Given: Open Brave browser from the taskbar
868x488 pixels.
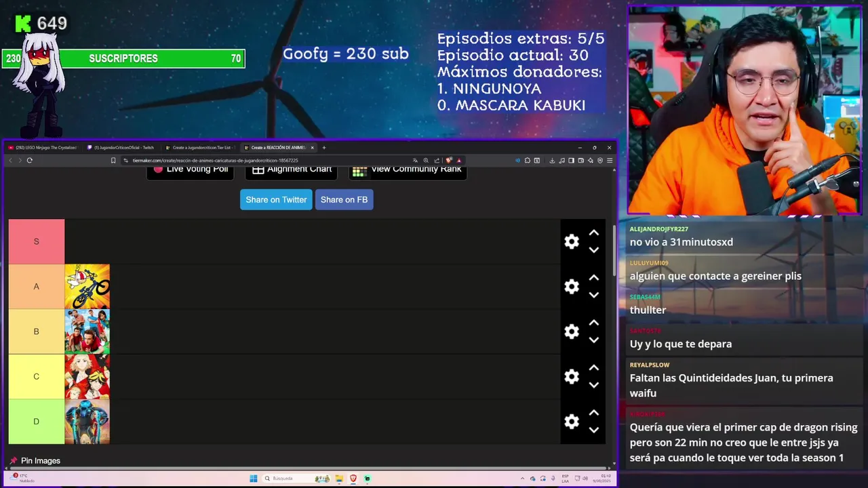Looking at the screenshot, I should pyautogui.click(x=353, y=479).
